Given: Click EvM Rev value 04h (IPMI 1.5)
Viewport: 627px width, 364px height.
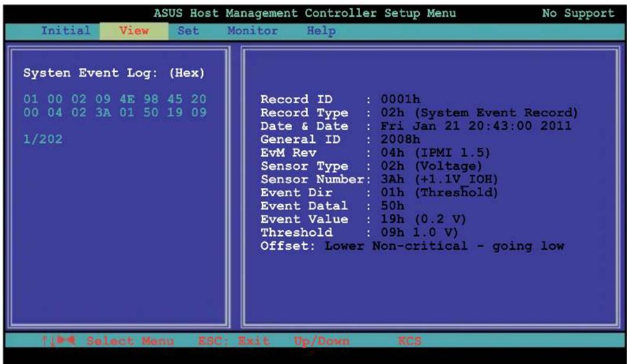Looking at the screenshot, I should tap(435, 153).
